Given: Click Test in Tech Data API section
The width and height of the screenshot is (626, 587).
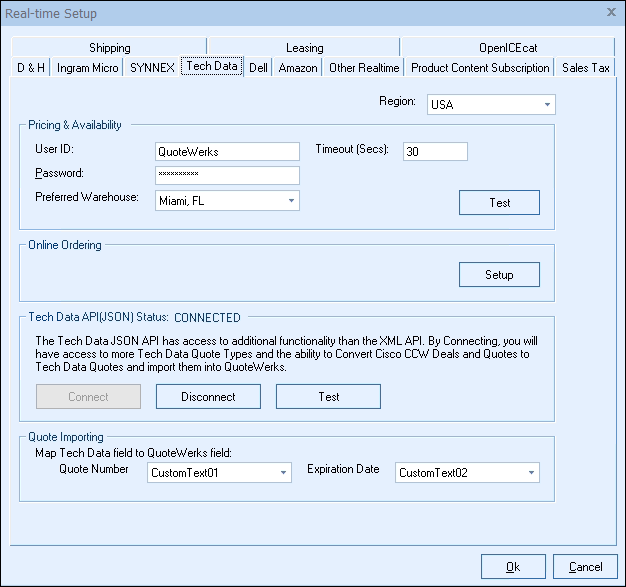Looking at the screenshot, I should point(328,397).
